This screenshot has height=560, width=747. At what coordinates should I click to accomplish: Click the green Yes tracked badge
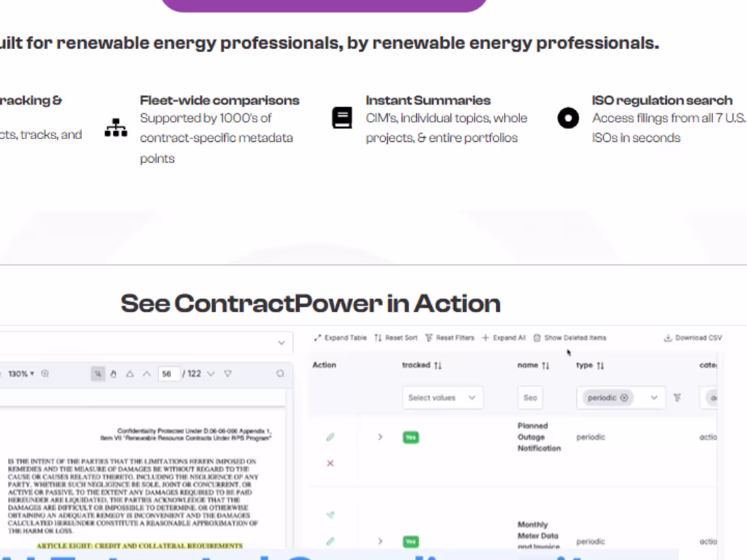(411, 437)
